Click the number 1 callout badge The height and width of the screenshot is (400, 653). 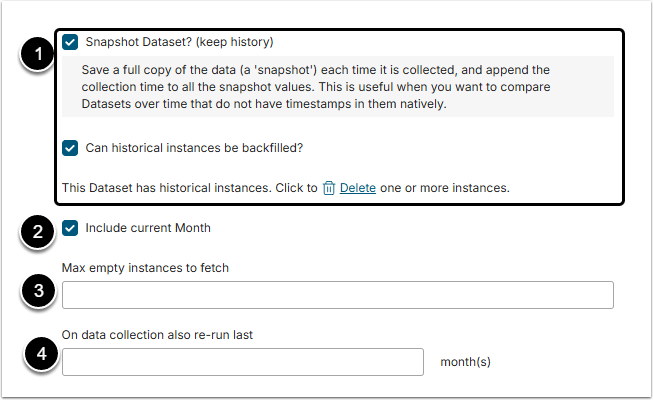click(x=37, y=55)
